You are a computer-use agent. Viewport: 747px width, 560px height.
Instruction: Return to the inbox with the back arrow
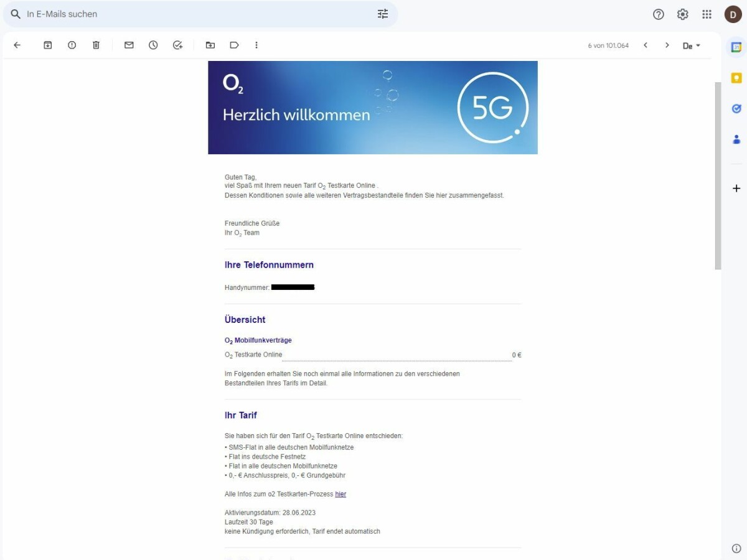(x=17, y=45)
